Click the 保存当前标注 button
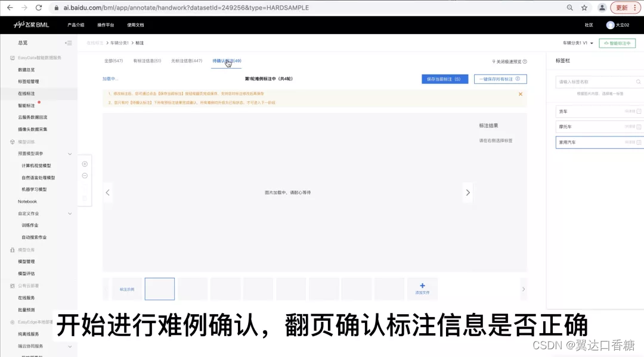644x357 pixels. [x=444, y=79]
